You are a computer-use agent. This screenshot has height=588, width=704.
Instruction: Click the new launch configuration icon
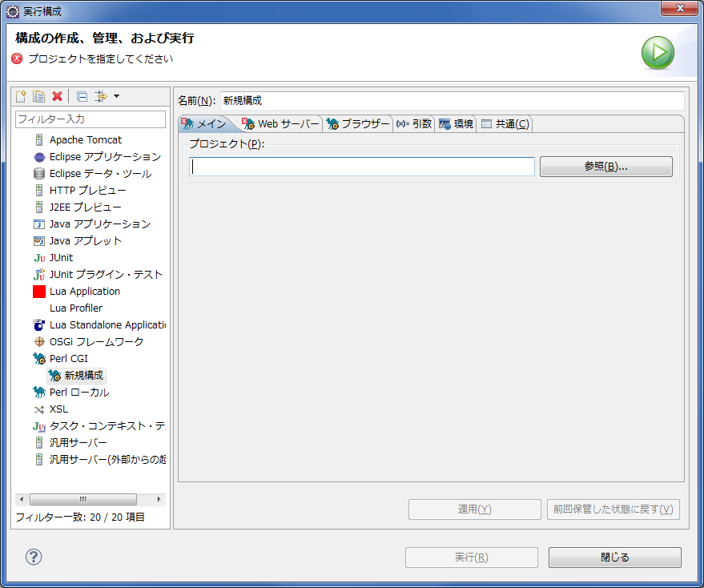[x=21, y=97]
